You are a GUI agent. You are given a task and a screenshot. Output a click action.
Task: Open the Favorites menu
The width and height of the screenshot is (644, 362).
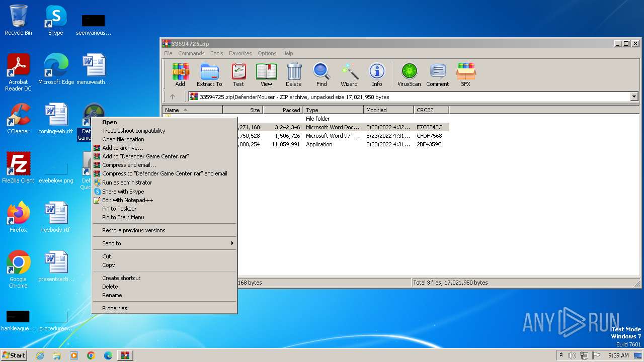point(240,53)
